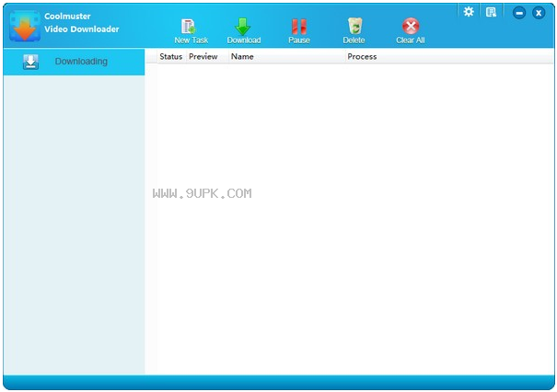Click the Coolmuster Video Downloader logo
The image size is (557, 392).
point(25,26)
